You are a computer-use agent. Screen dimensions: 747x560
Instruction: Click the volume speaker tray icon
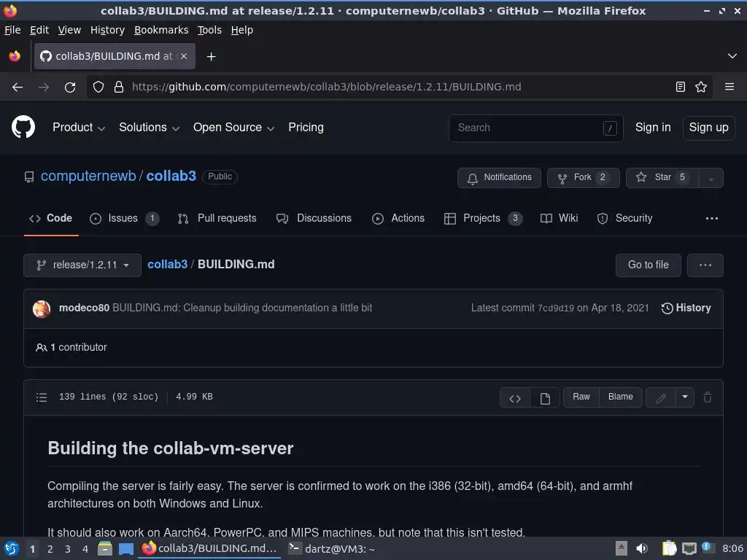click(x=642, y=548)
